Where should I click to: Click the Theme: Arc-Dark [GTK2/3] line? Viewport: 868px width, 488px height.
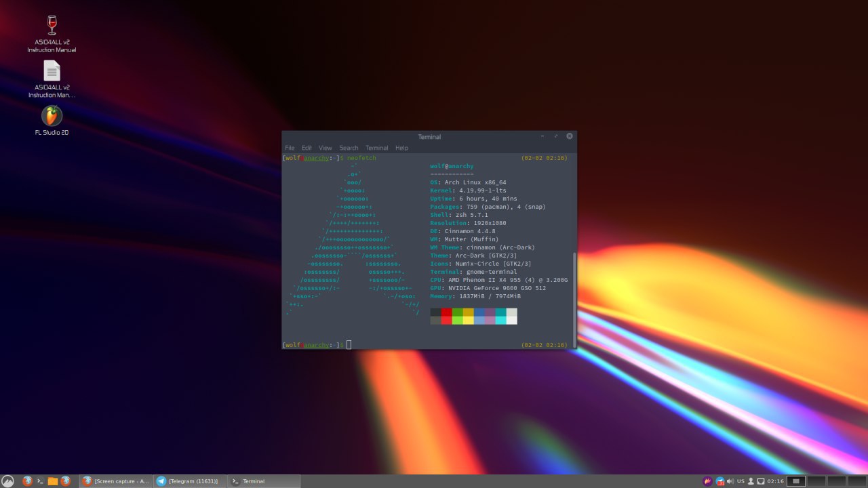(473, 256)
